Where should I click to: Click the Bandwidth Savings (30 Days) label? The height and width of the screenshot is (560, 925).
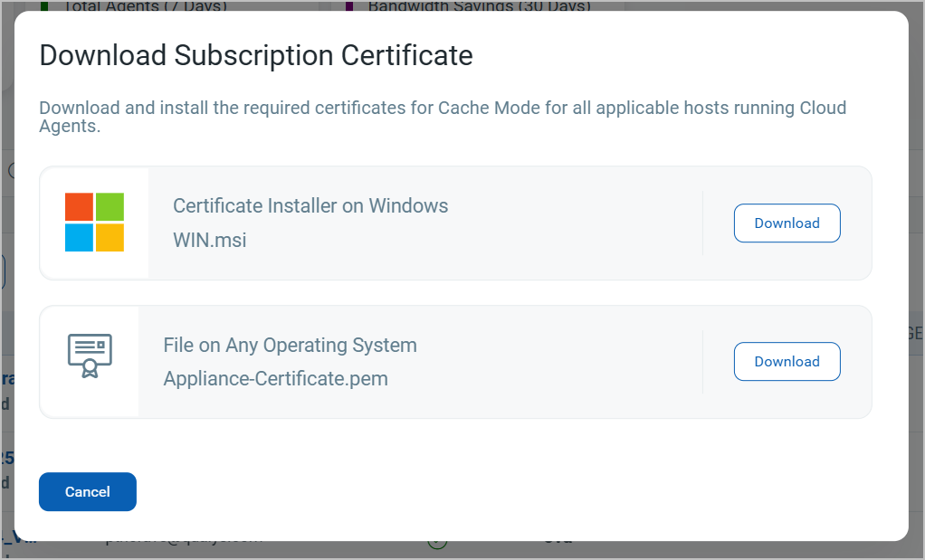coord(479,6)
